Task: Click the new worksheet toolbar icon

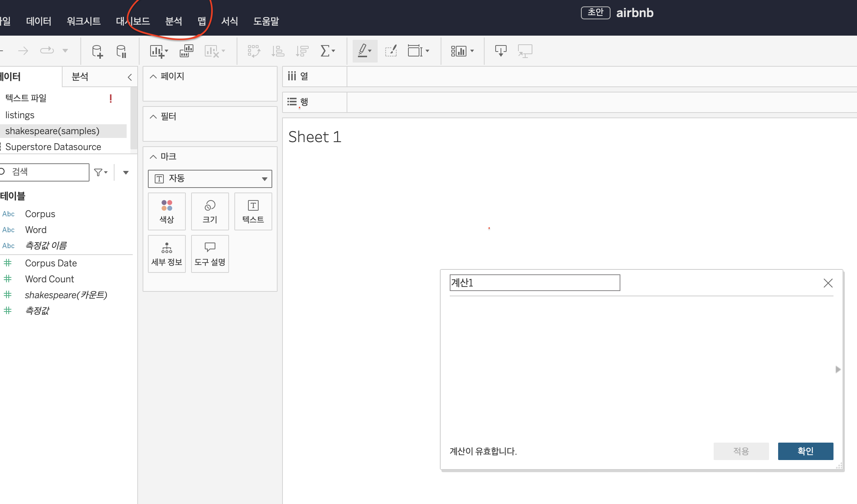Action: pos(157,51)
